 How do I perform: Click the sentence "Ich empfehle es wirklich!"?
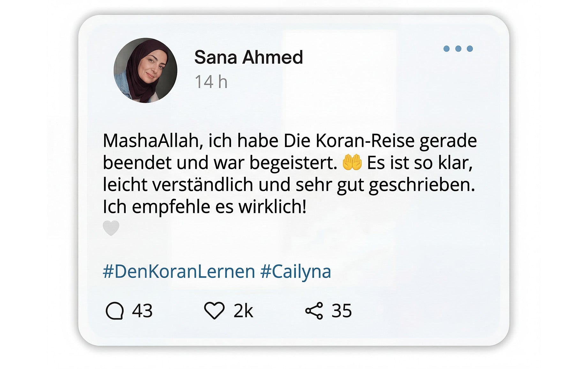tap(205, 207)
